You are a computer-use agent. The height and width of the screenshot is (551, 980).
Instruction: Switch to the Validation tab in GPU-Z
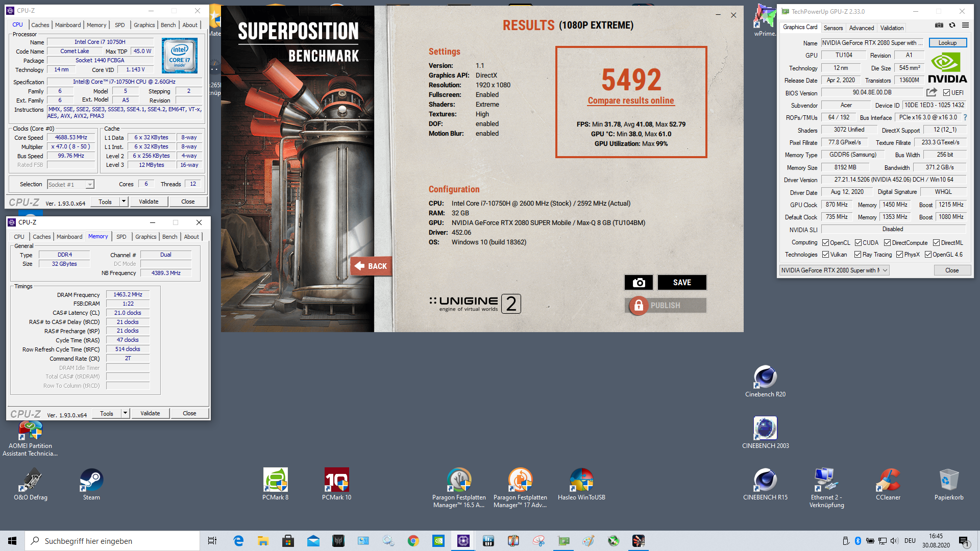click(x=892, y=28)
